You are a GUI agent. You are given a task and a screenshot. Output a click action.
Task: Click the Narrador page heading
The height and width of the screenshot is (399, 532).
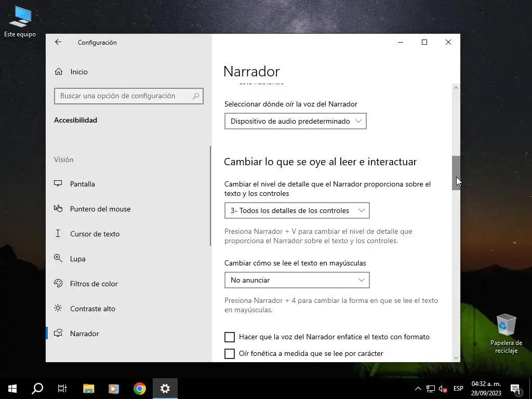(x=251, y=72)
